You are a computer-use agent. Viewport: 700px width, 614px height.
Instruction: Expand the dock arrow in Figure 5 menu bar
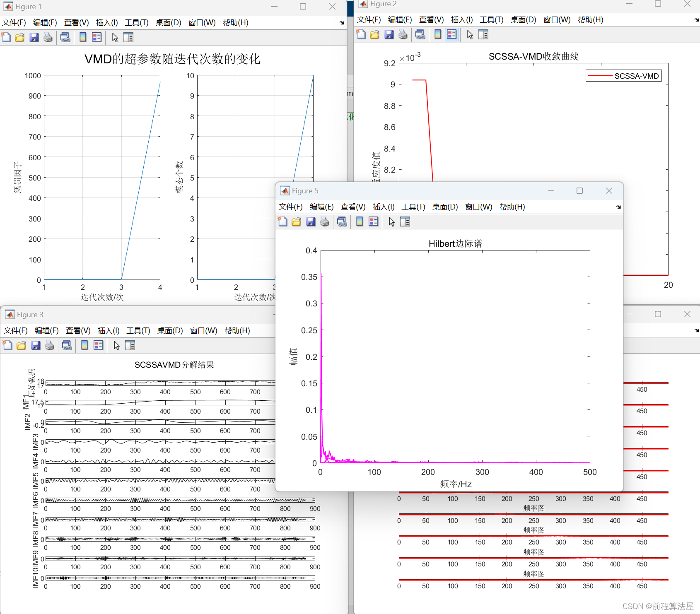tap(618, 207)
